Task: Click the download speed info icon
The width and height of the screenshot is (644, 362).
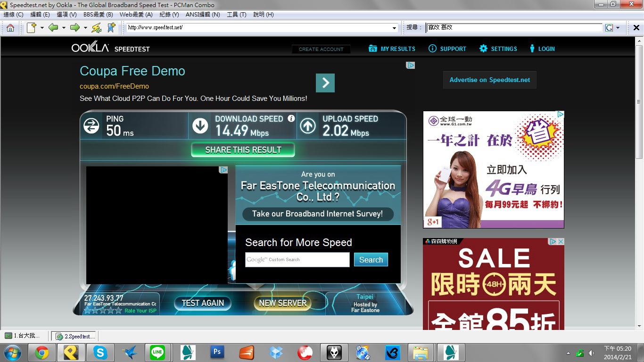Action: [x=291, y=119]
